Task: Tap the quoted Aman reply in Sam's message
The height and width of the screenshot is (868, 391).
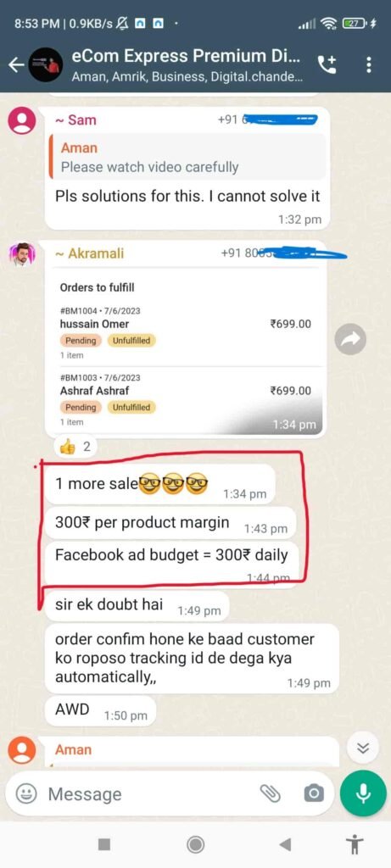Action: point(187,157)
